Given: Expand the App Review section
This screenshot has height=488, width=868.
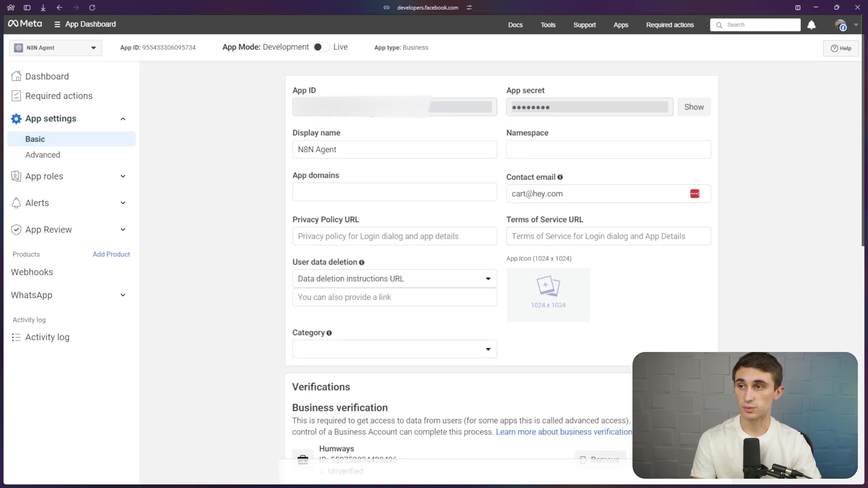Looking at the screenshot, I should pos(123,230).
